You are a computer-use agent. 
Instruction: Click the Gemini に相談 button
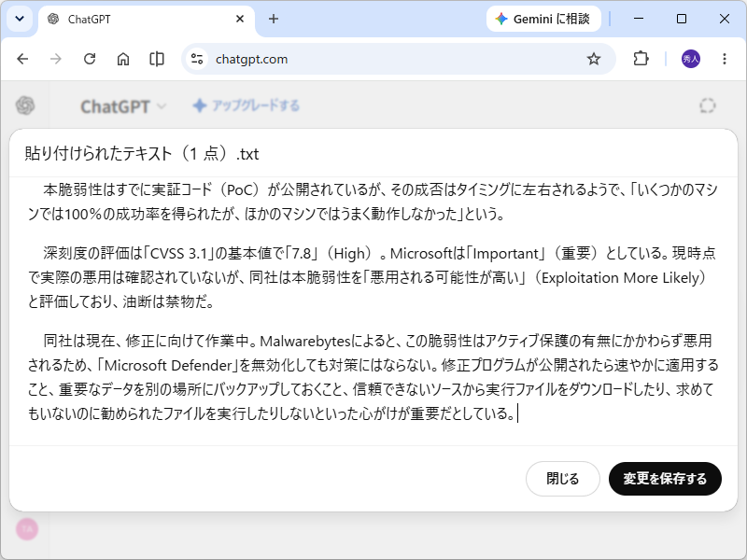click(543, 19)
